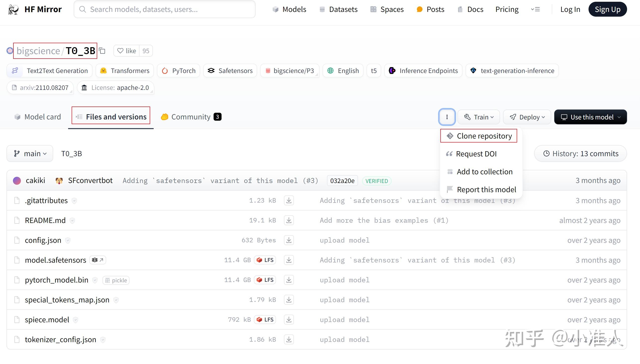Select Clone repository menu entry
Image resolution: width=640 pixels, height=364 pixels.
(x=479, y=136)
